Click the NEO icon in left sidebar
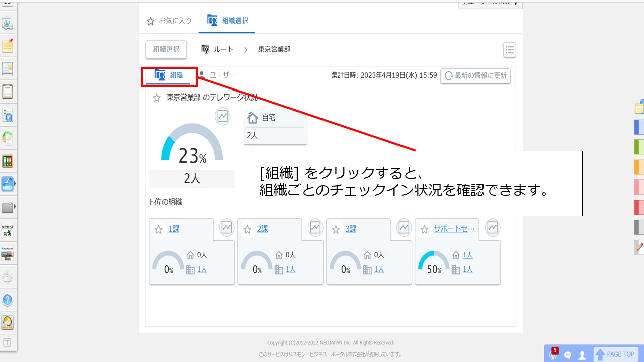 click(7, 184)
